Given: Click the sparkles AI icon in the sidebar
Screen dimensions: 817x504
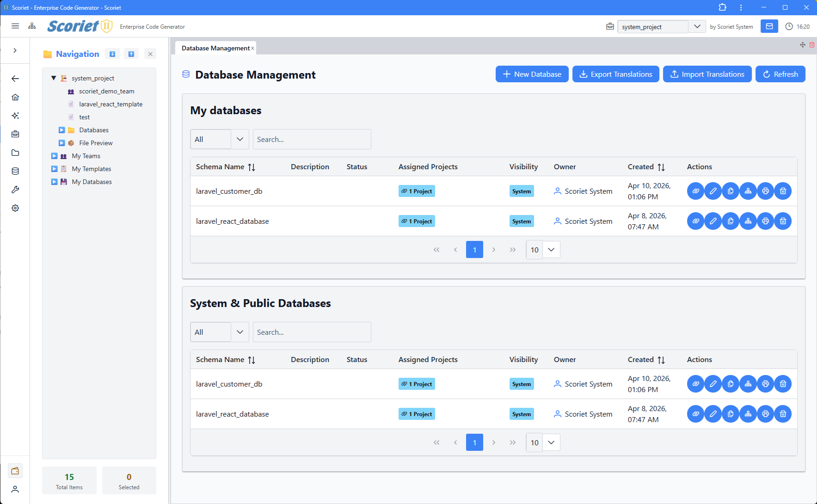Looking at the screenshot, I should [x=15, y=116].
